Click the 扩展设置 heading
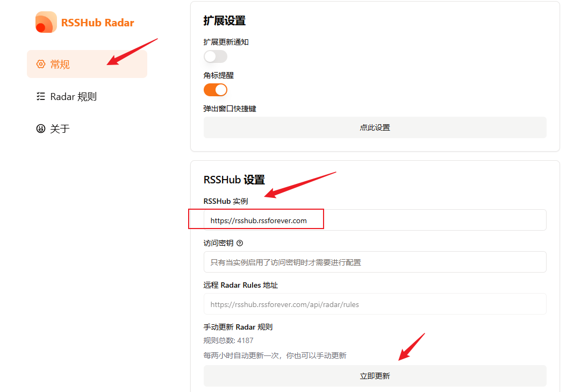 pos(225,20)
